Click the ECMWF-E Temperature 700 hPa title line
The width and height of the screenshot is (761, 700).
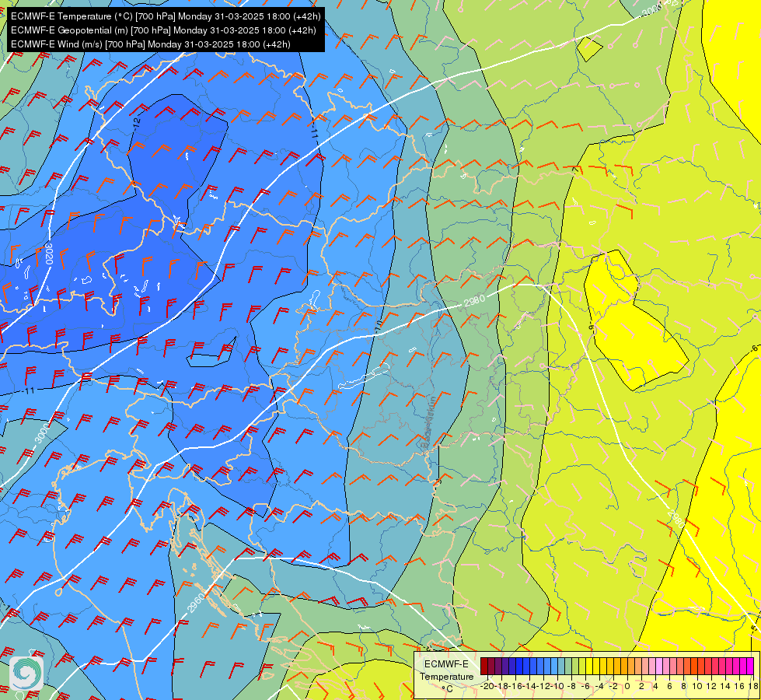click(166, 16)
